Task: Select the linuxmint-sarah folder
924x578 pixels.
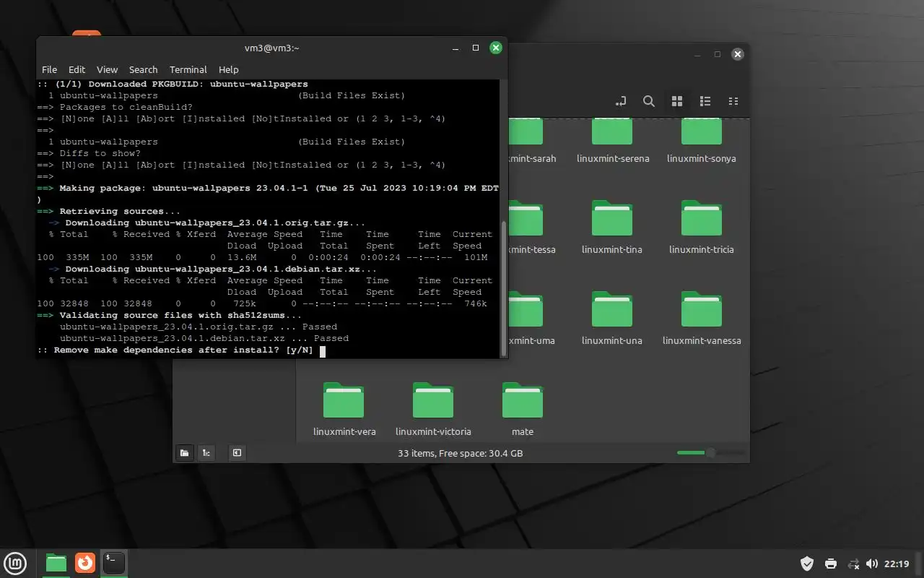Action: [532, 139]
